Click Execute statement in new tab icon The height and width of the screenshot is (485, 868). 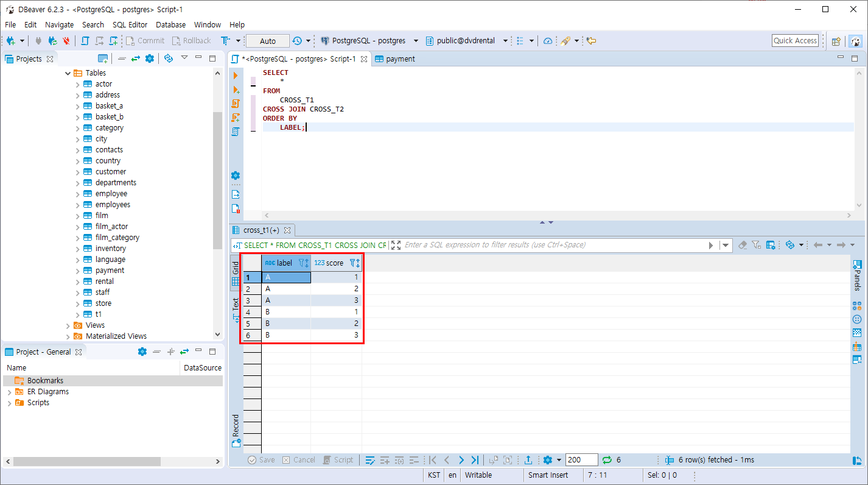click(x=236, y=90)
